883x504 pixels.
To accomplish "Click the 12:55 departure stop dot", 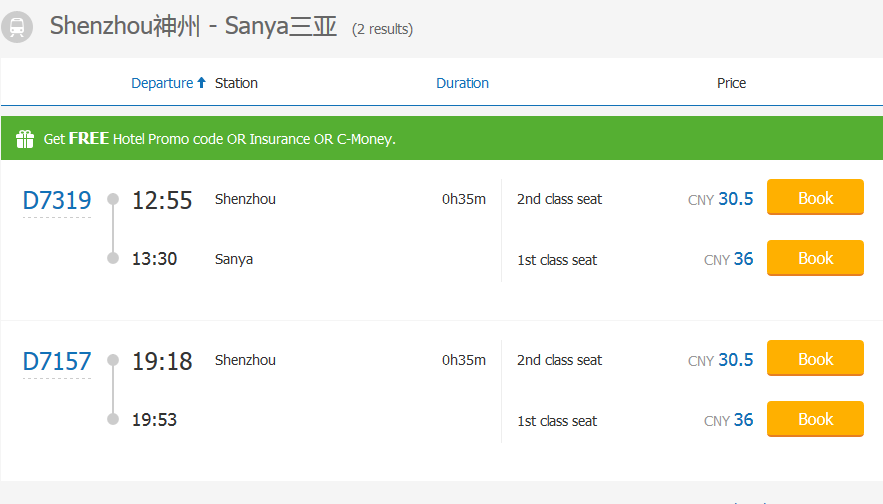I will 113,198.
